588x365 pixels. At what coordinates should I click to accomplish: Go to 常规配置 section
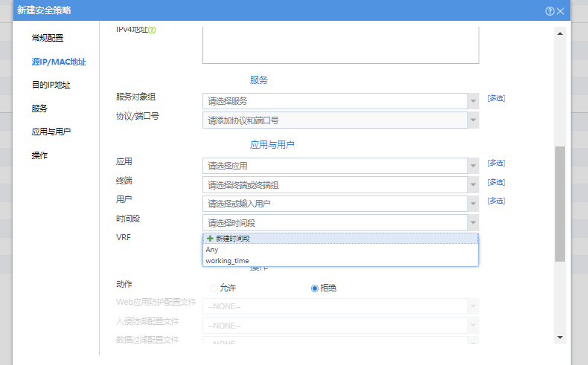pos(48,38)
